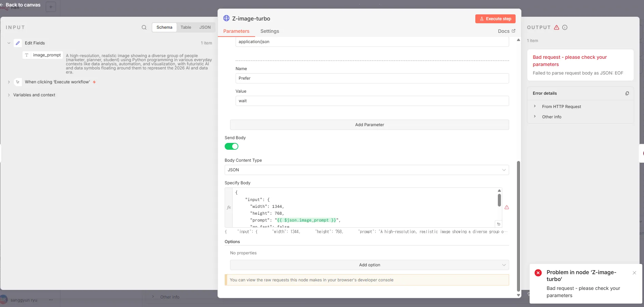Image resolution: width=644 pixels, height=307 pixels.
Task: Click the search icon in the INPUT panel
Action: click(x=144, y=27)
